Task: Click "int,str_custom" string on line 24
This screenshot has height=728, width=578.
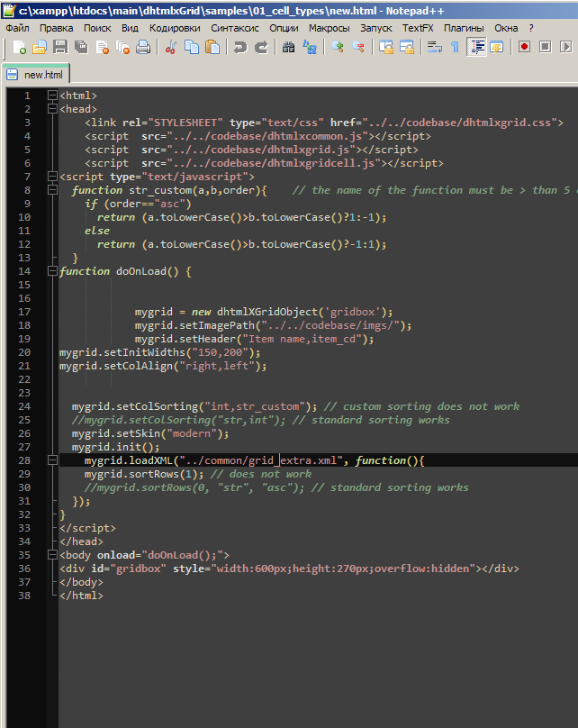Action: pos(255,406)
